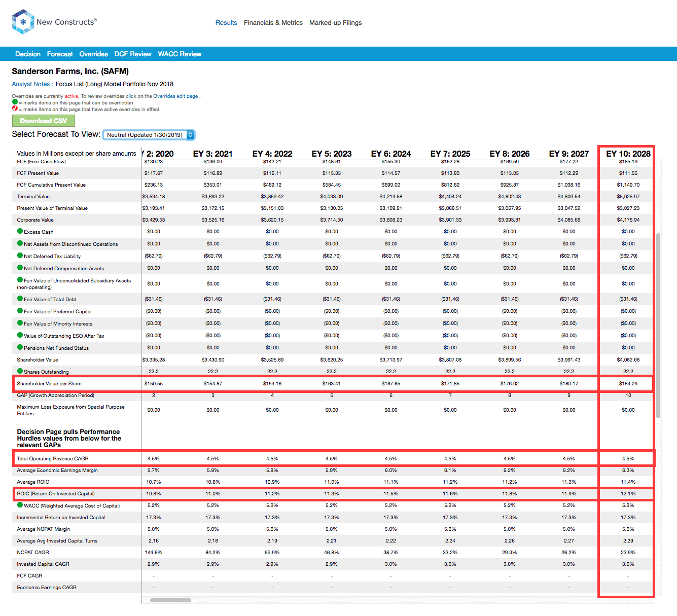Follow the Overrides edit page link

[x=175, y=96]
